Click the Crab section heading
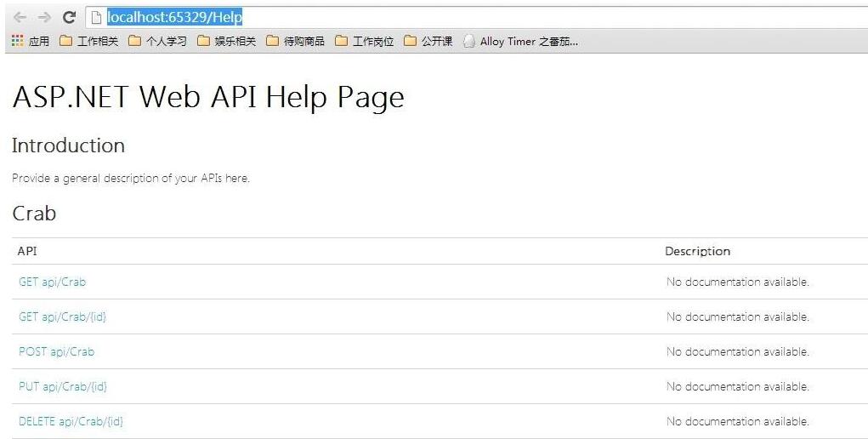 click(x=34, y=214)
